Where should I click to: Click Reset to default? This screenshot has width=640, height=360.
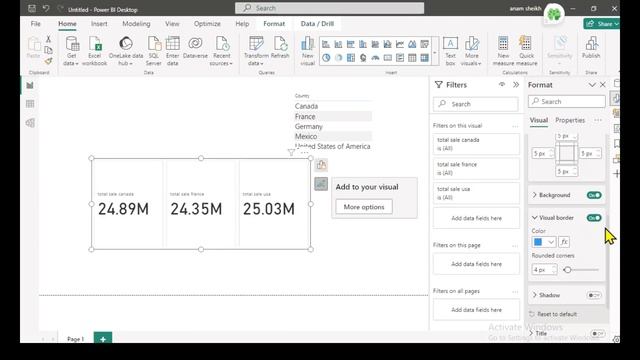553,314
